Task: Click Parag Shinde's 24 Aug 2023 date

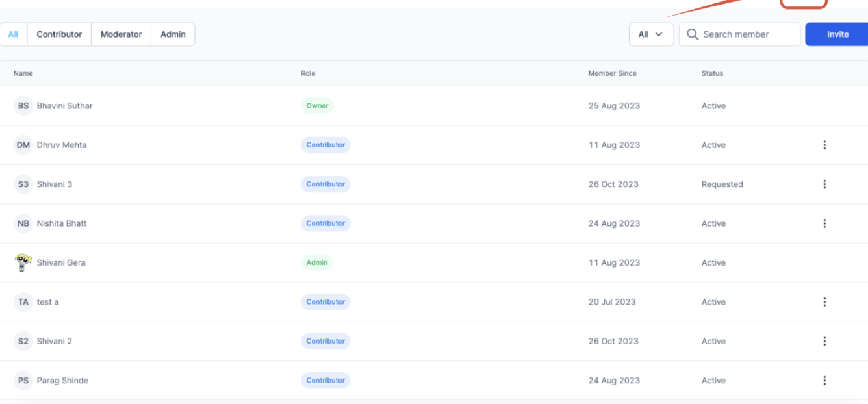Action: pyautogui.click(x=614, y=381)
